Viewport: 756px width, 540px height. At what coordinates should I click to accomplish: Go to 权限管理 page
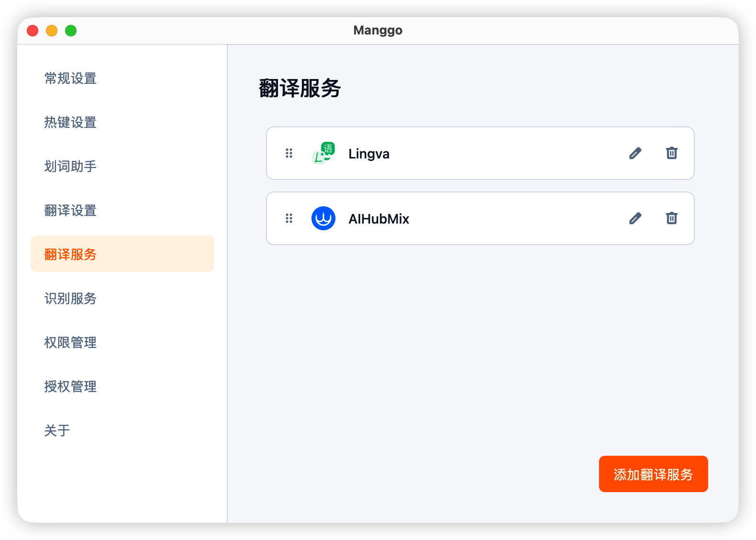[122, 343]
